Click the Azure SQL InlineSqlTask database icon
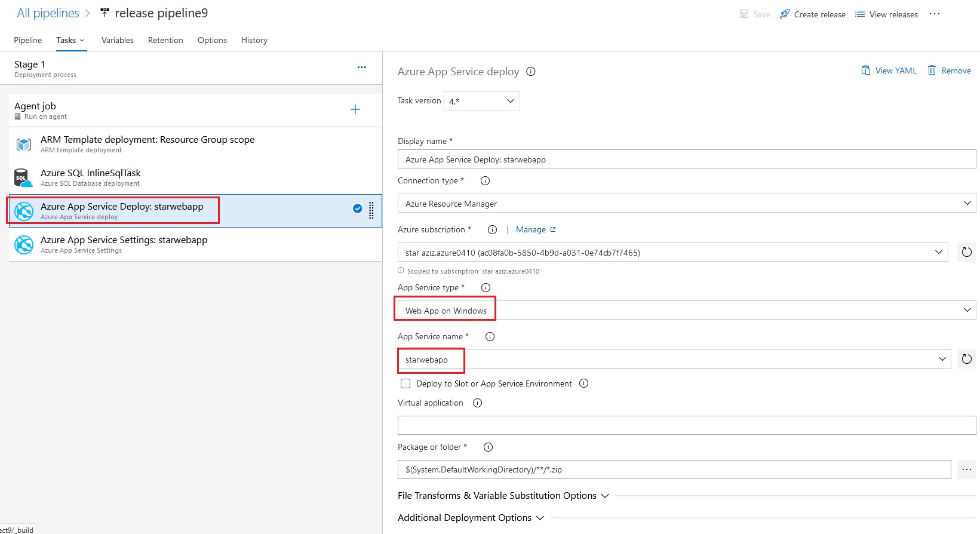 (x=23, y=177)
